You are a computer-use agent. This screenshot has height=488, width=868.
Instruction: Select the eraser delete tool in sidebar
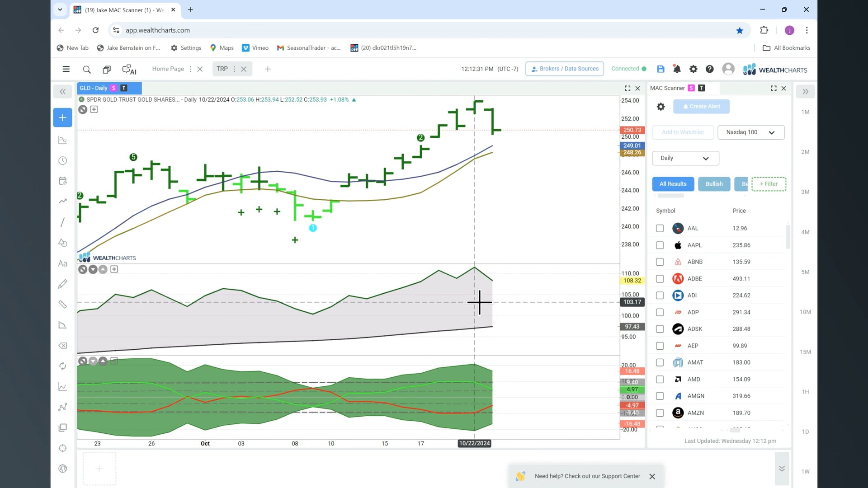(63, 346)
